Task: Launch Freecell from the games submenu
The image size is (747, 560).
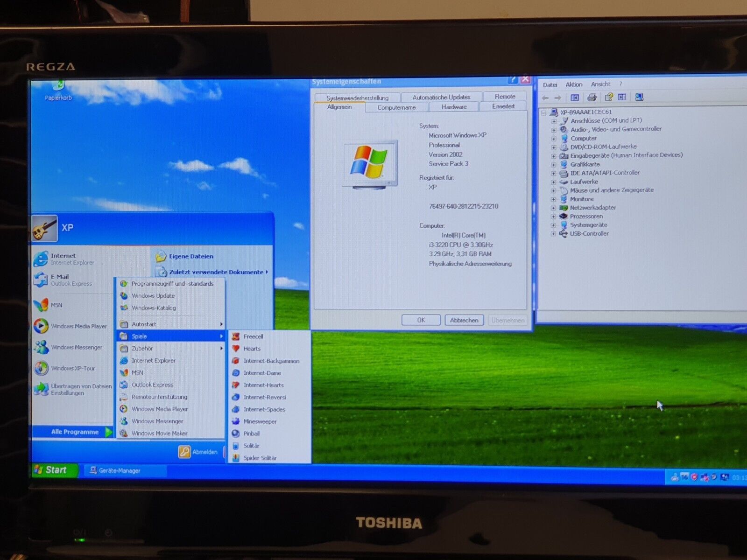Action: pos(253,336)
